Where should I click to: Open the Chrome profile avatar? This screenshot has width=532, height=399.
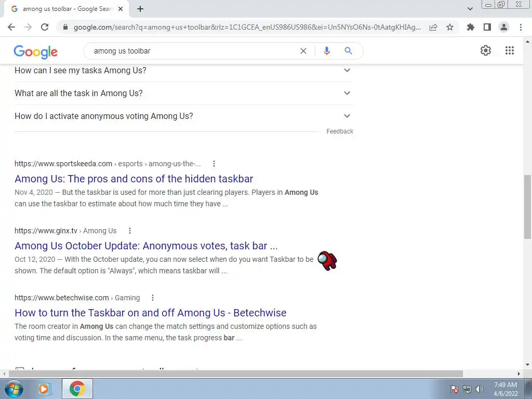[x=504, y=27]
